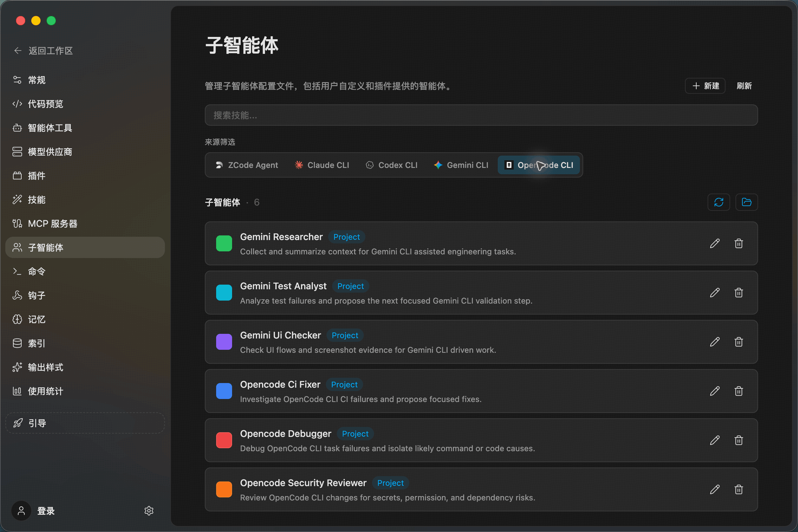
Task: Delete the Opencode Ci Fixer agent
Action: [738, 391]
